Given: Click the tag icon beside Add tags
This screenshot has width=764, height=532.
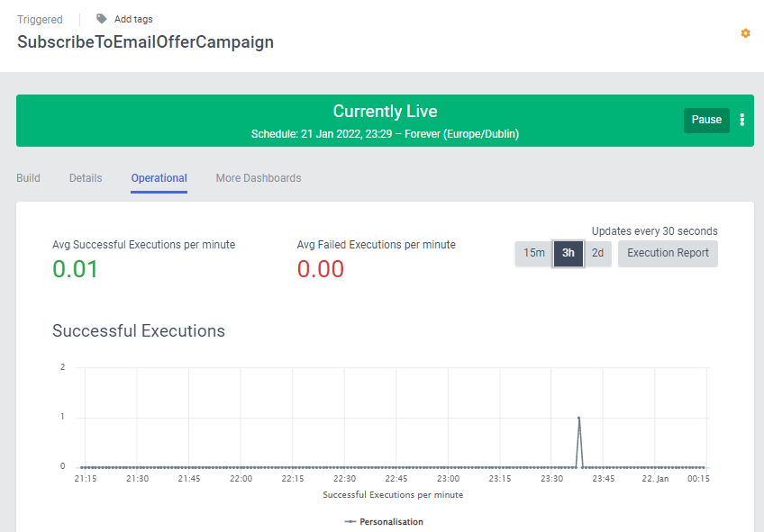Looking at the screenshot, I should 102,19.
